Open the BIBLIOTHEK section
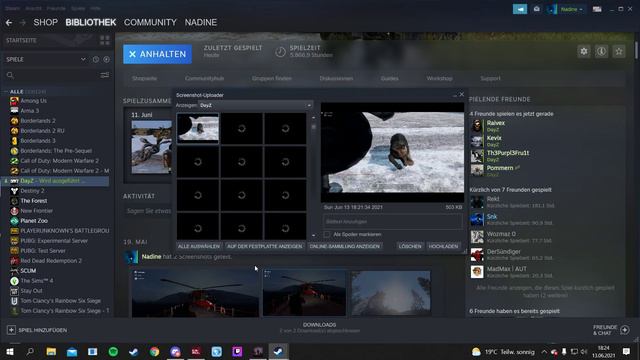 tap(91, 22)
